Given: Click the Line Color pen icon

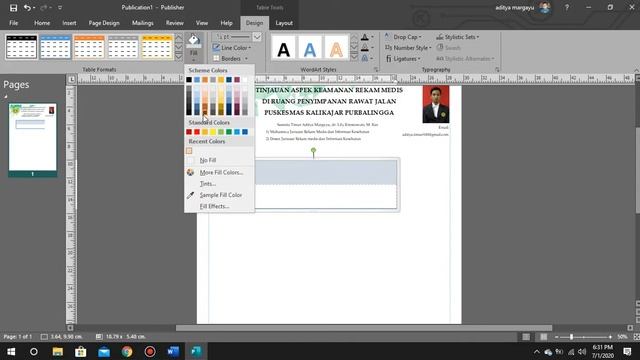Looking at the screenshot, I should 216,48.
